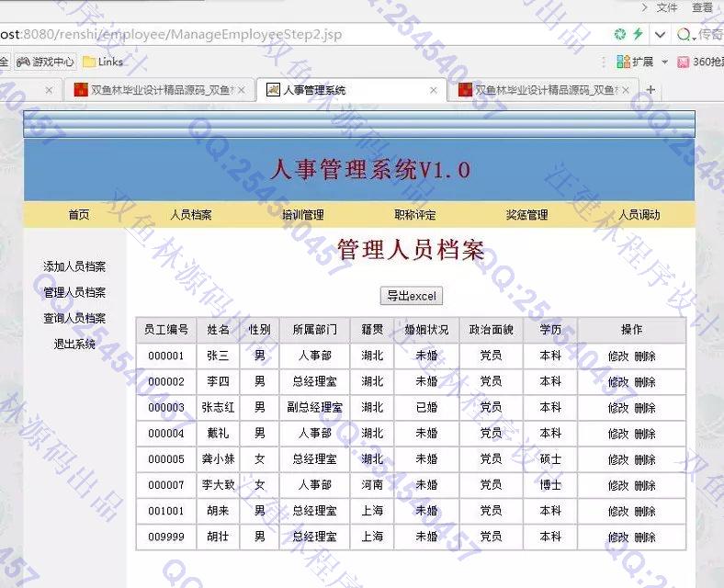
Task: Click 删除 for employee 000007 李大致
Action: 645,485
